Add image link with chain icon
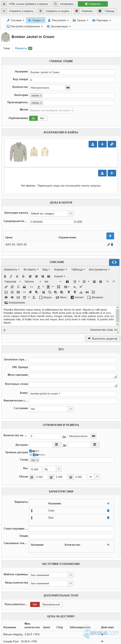Viewport: 121px width, 644px height. [x=112, y=144]
